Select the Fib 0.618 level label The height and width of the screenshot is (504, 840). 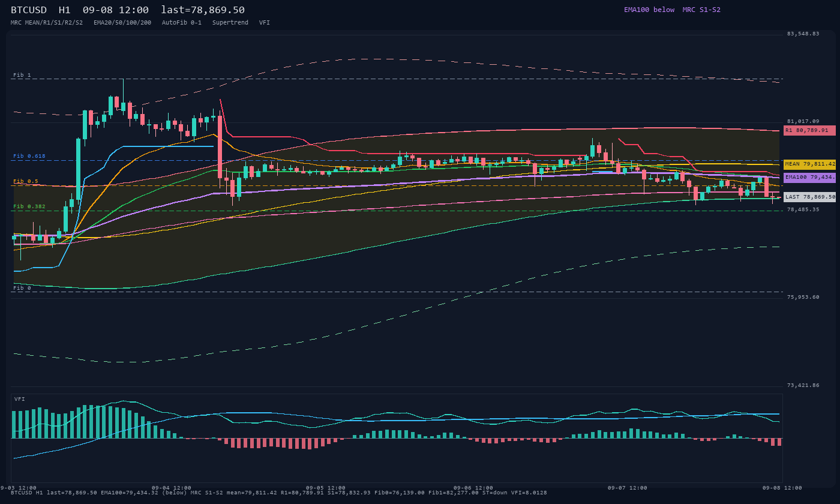click(x=29, y=156)
